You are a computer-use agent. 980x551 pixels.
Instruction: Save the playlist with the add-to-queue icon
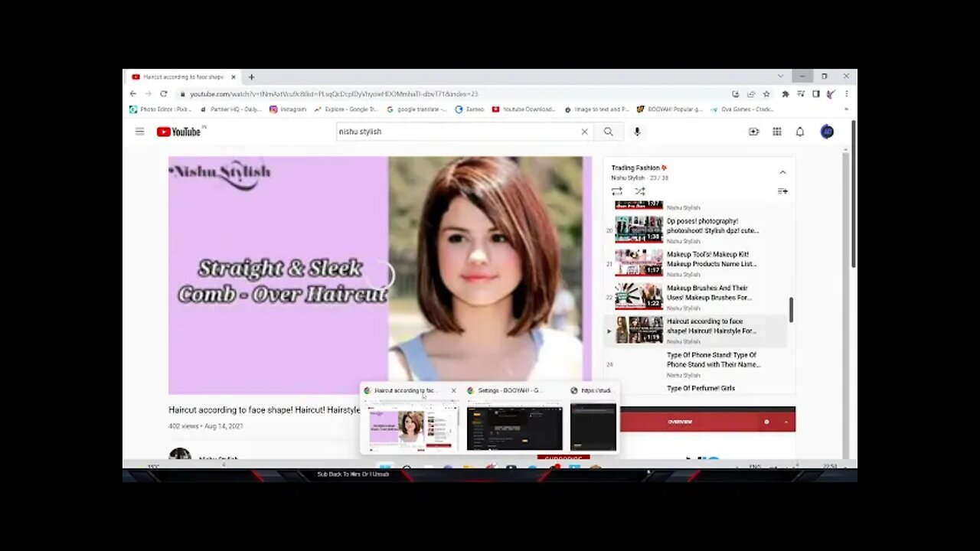pyautogui.click(x=782, y=191)
